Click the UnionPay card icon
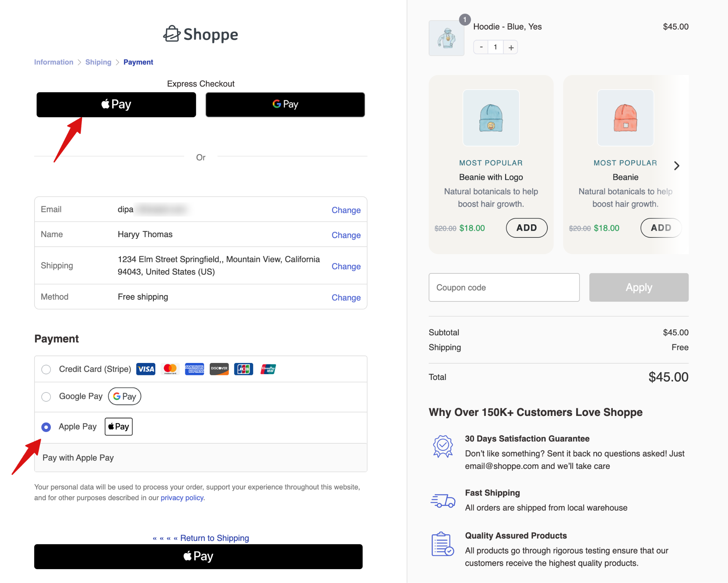The width and height of the screenshot is (728, 583). (x=268, y=369)
